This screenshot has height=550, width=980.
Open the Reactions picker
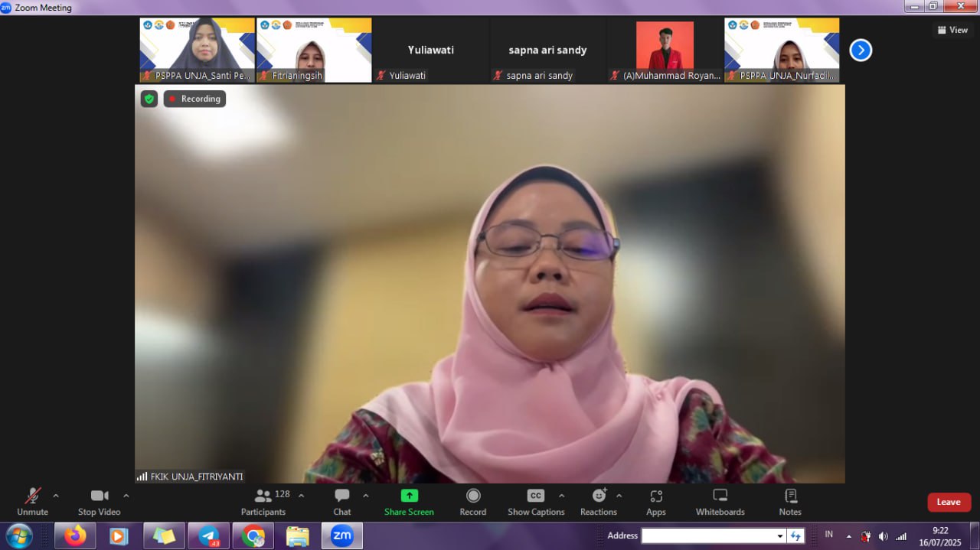(598, 502)
